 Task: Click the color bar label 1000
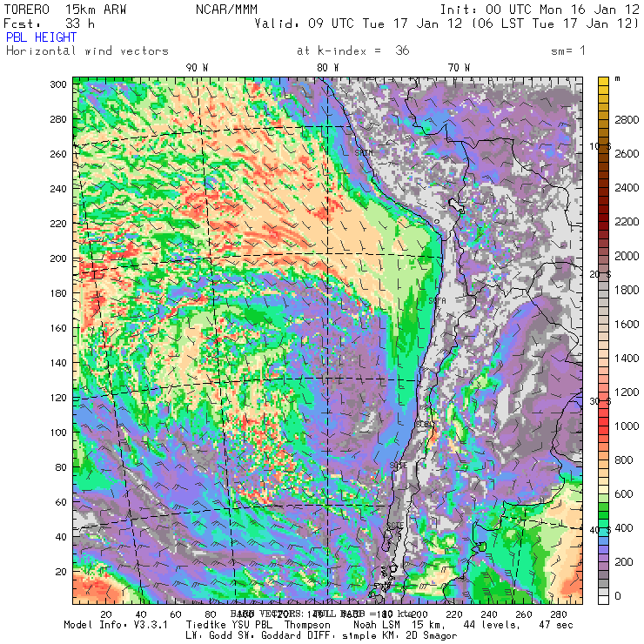tap(627, 426)
